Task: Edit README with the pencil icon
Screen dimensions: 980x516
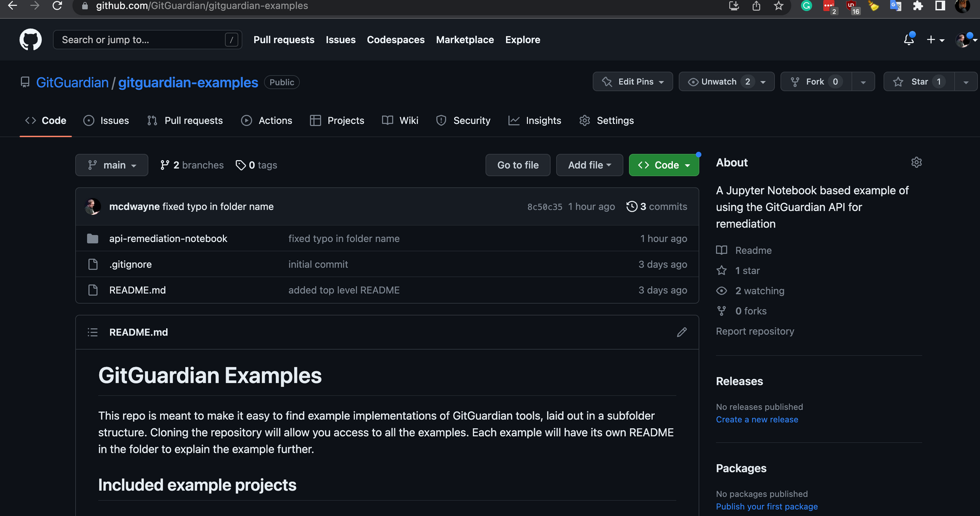Action: coord(682,332)
